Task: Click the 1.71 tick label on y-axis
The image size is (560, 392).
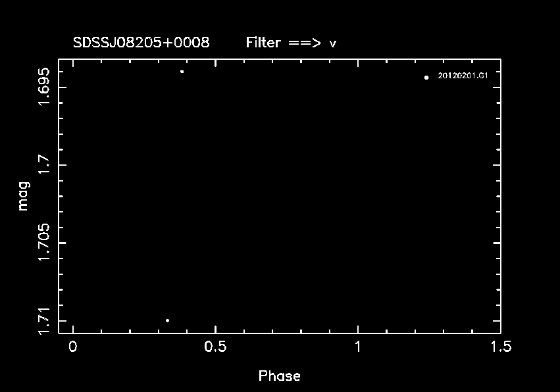Action: click(x=44, y=320)
